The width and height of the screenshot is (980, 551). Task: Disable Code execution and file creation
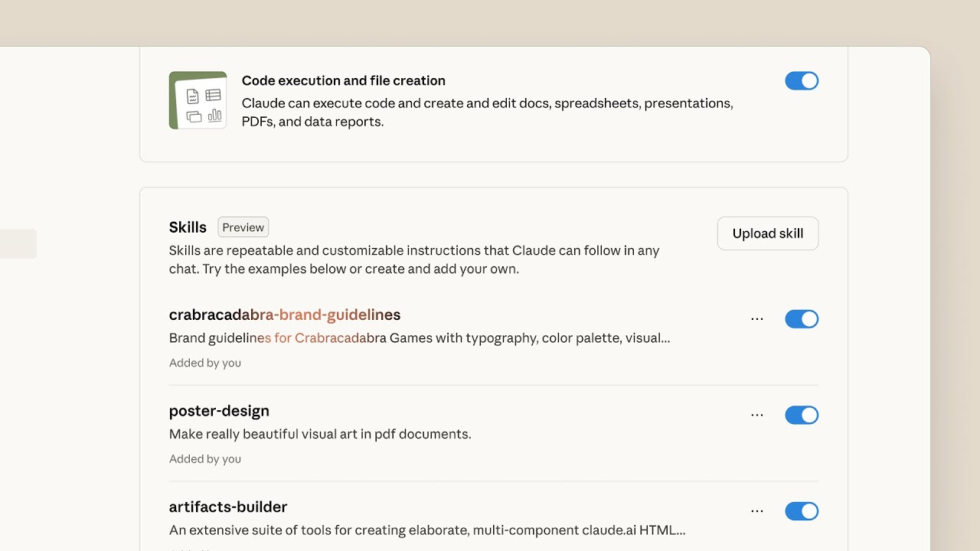[x=802, y=80]
